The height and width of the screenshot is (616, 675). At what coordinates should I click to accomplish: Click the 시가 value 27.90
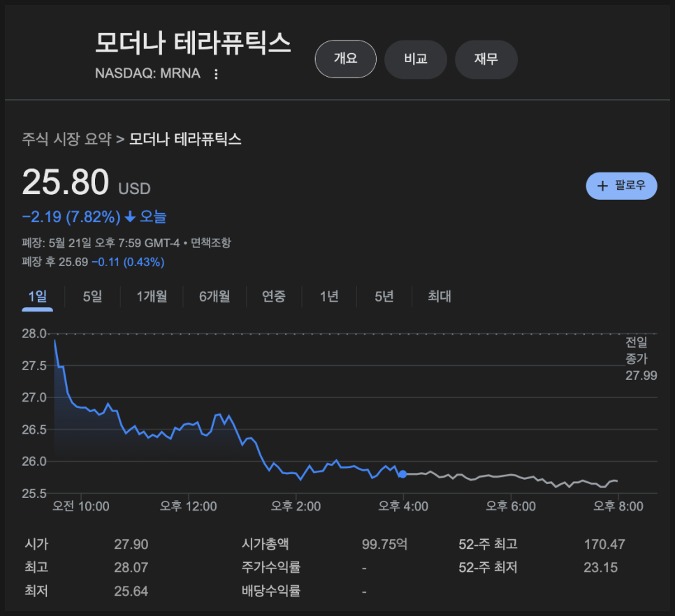click(131, 544)
